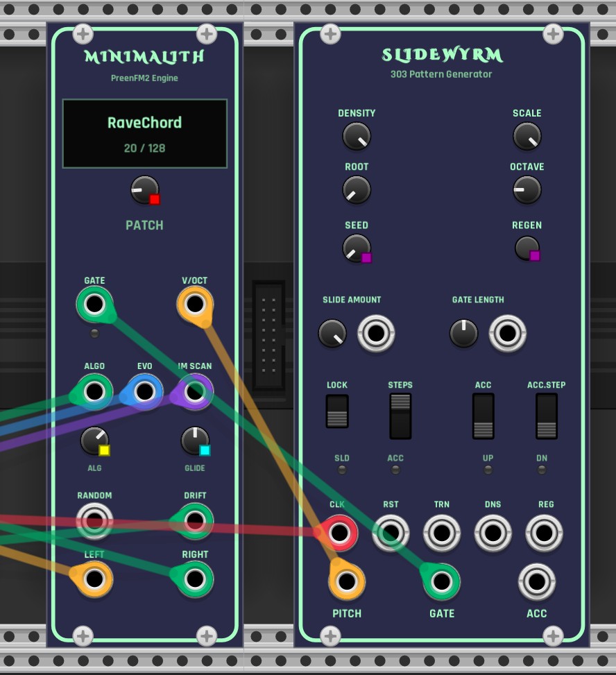Toggle the STEPS switch
616x675 pixels.
tap(400, 416)
